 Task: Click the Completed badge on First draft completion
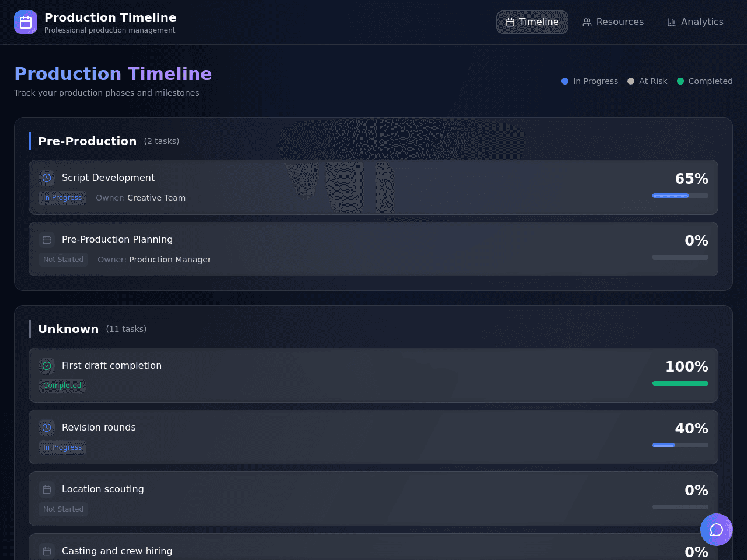coord(62,386)
